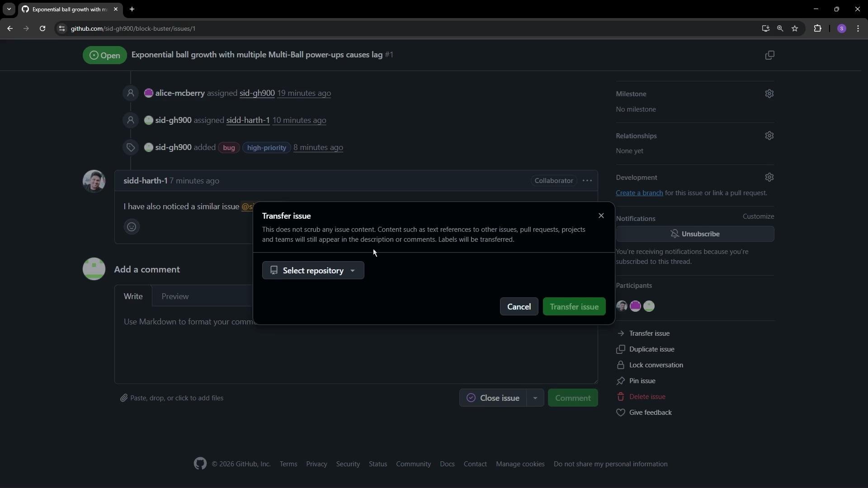Close the GitHub issue tab
Image resolution: width=868 pixels, height=488 pixels.
116,9
